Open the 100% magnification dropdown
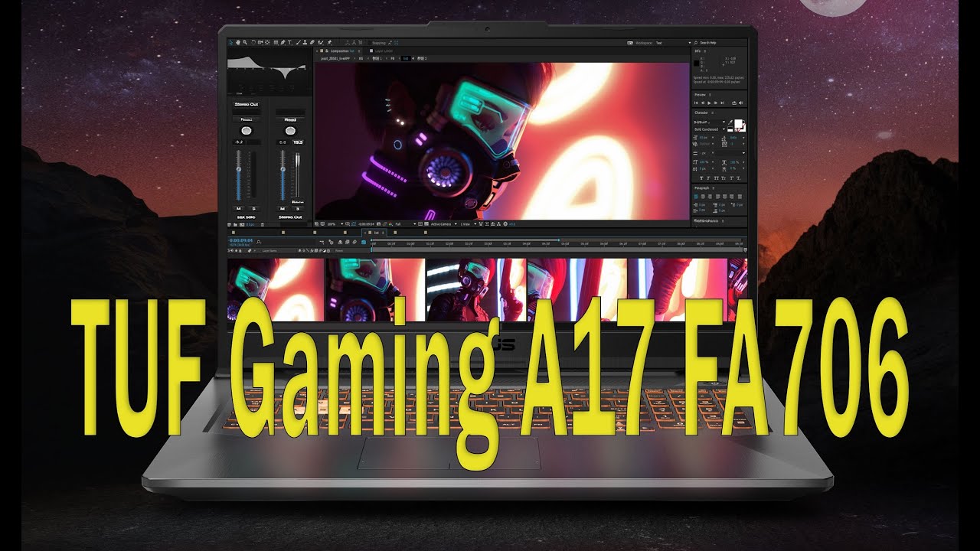The height and width of the screenshot is (551, 980). 334,224
